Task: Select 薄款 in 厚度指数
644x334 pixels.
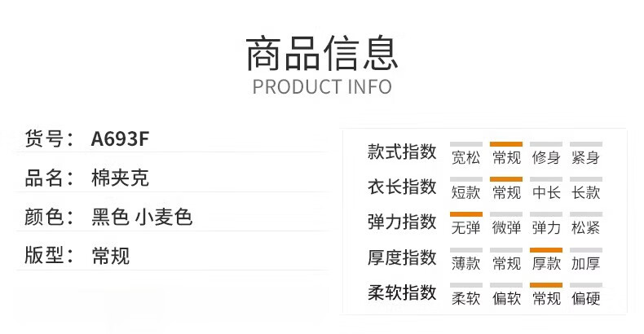Action: coord(465,263)
